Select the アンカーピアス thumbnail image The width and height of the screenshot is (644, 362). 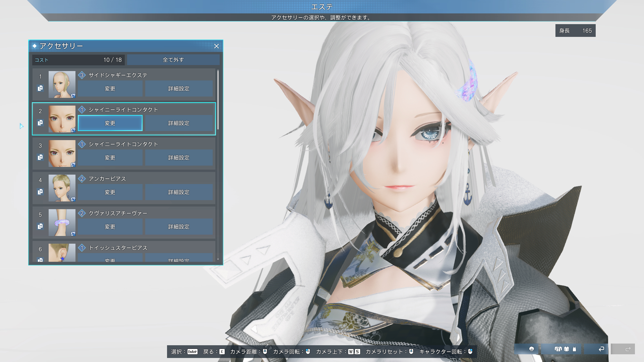62,188
